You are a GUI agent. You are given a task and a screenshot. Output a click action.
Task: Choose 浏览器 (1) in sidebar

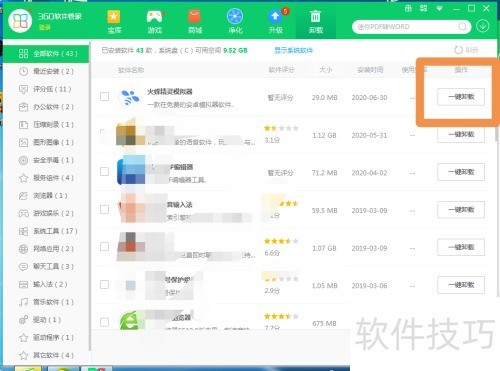[46, 195]
